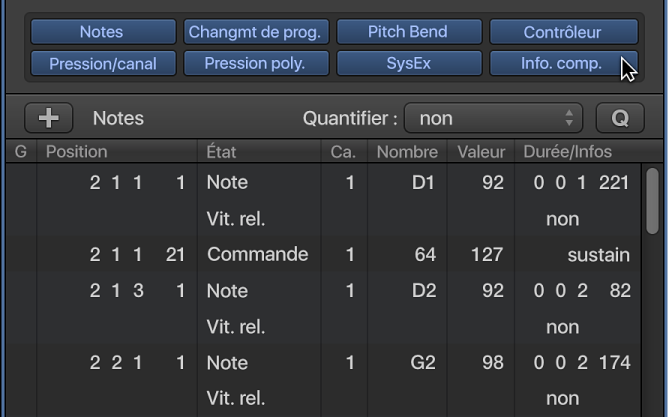Image resolution: width=668 pixels, height=418 pixels.
Task: Click the Durée/Infos column header
Action: (567, 152)
